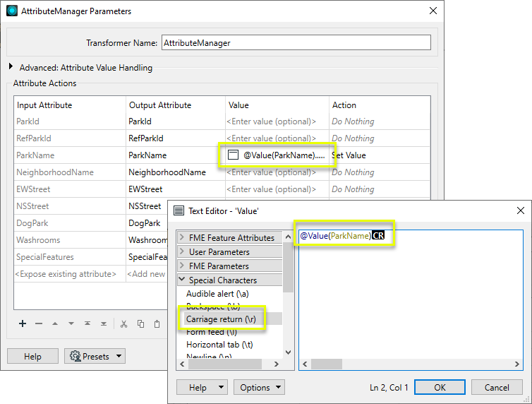Click the minus icon to remove attribute row

click(x=39, y=323)
